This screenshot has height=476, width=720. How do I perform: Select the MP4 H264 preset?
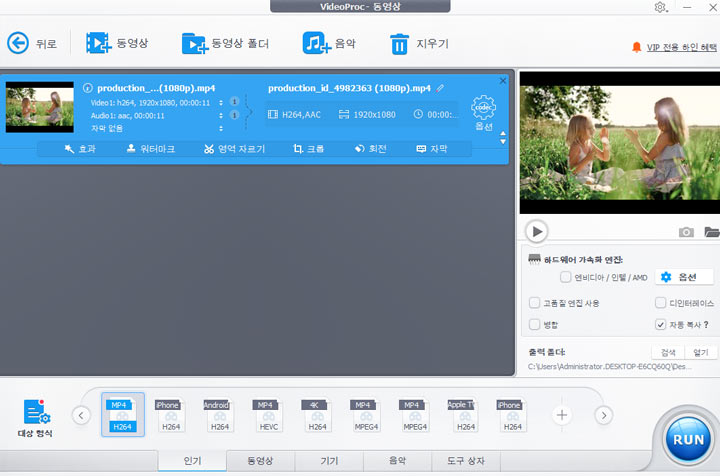[x=123, y=414]
